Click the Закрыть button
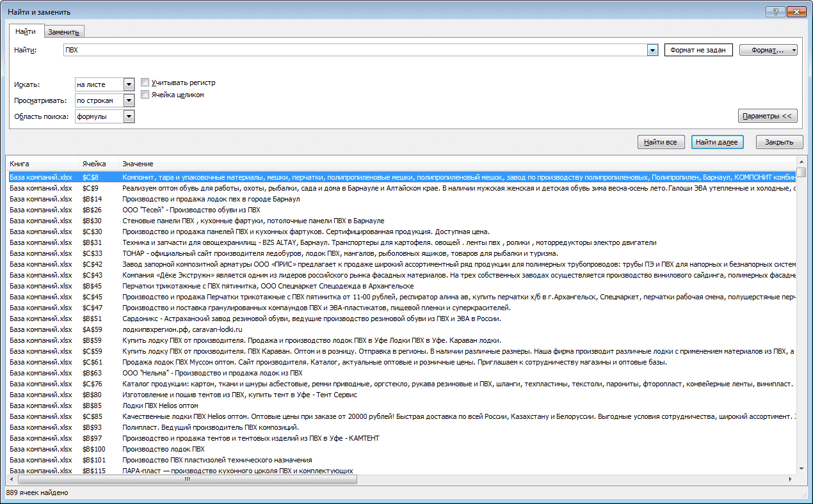The image size is (813, 504). 779,142
